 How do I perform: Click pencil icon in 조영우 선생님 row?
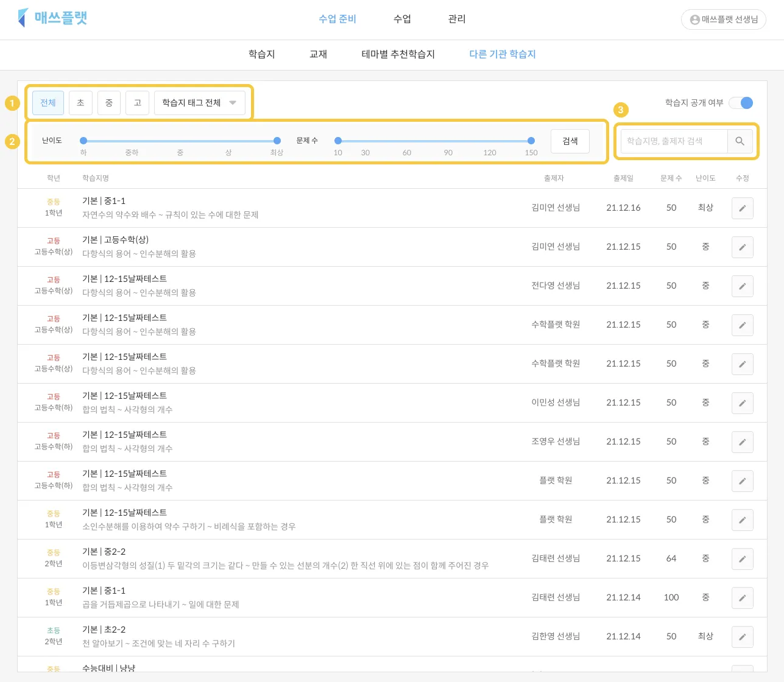tap(742, 442)
